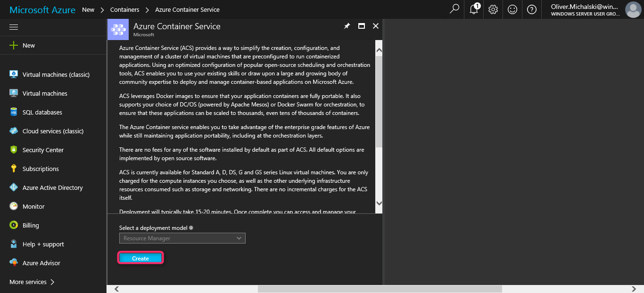Go to the Containers breadcrumb
This screenshot has width=644, height=293.
click(x=124, y=9)
